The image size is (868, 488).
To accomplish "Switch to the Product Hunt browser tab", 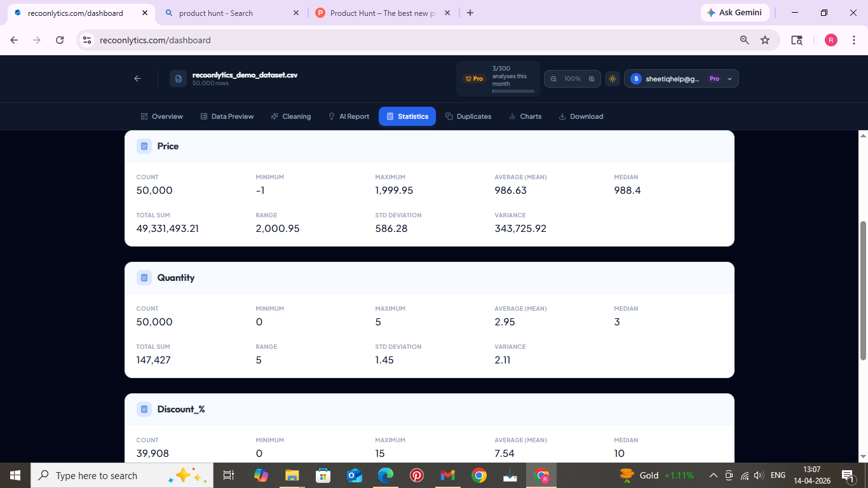I will click(x=383, y=13).
